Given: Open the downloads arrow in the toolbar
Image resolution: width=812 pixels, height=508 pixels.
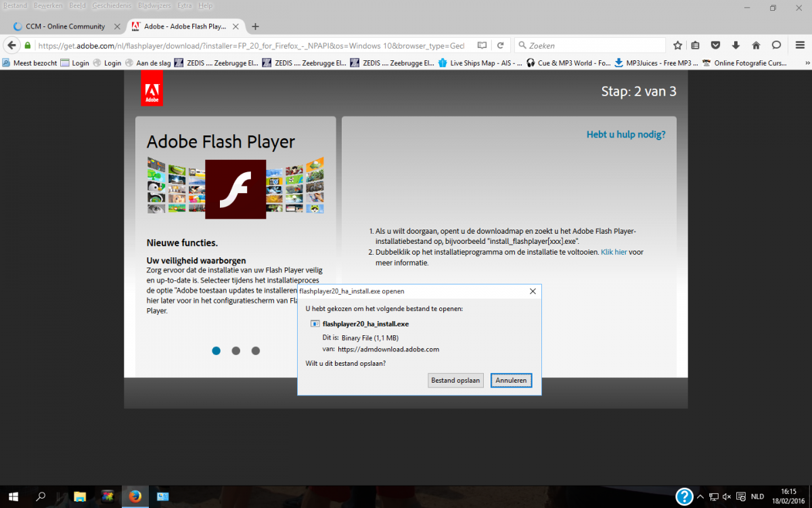Looking at the screenshot, I should point(736,45).
